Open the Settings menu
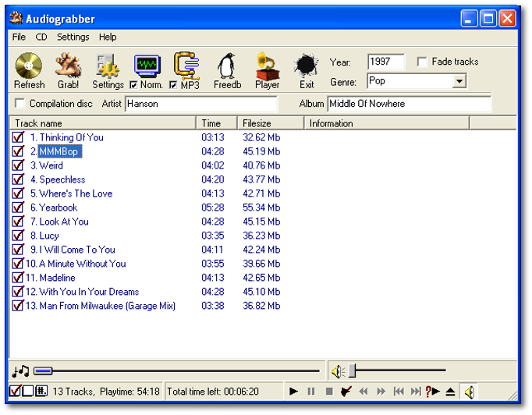532x415 pixels. click(x=73, y=37)
